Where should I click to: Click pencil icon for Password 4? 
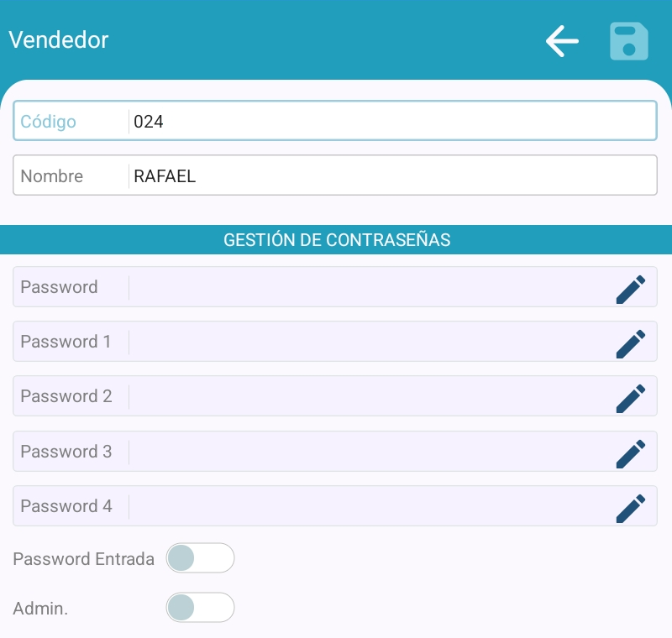(x=631, y=507)
